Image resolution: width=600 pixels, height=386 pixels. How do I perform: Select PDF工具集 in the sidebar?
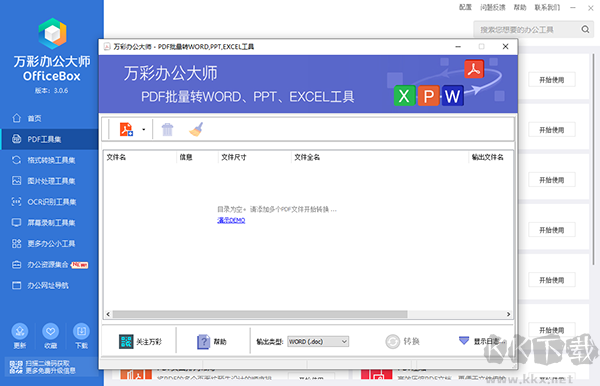pos(49,139)
